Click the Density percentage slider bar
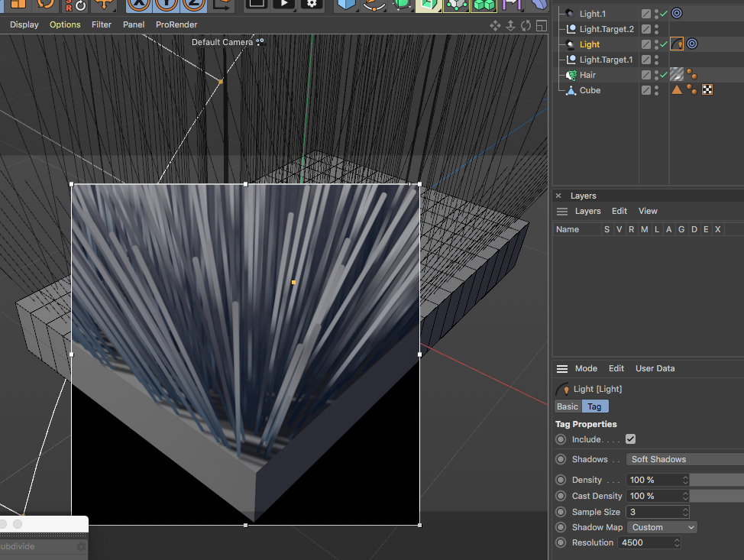The height and width of the screenshot is (560, 744). click(717, 480)
